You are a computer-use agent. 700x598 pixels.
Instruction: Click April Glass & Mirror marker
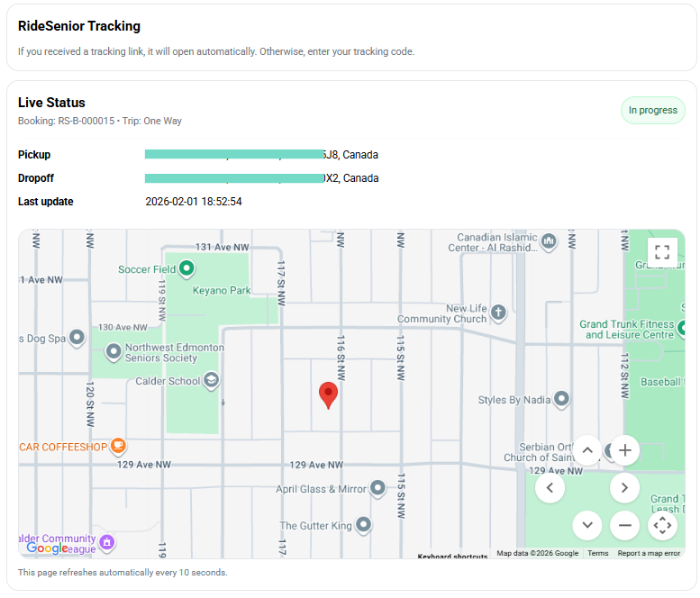[x=377, y=488]
